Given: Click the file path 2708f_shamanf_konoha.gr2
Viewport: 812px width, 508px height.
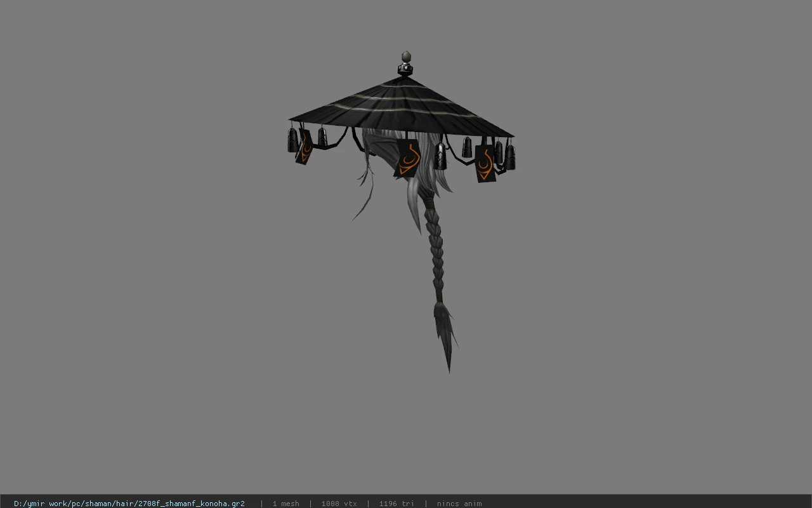Looking at the screenshot, I should (x=129, y=504).
